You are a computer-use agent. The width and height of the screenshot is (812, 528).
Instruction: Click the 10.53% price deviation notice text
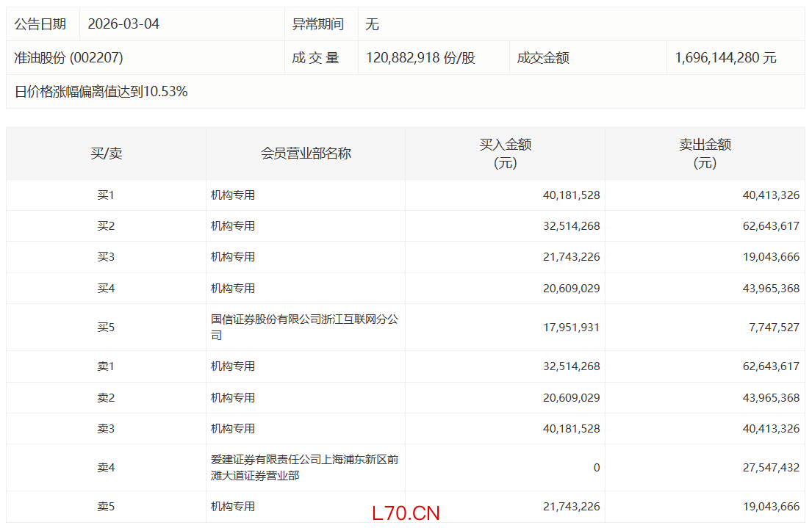coord(101,92)
